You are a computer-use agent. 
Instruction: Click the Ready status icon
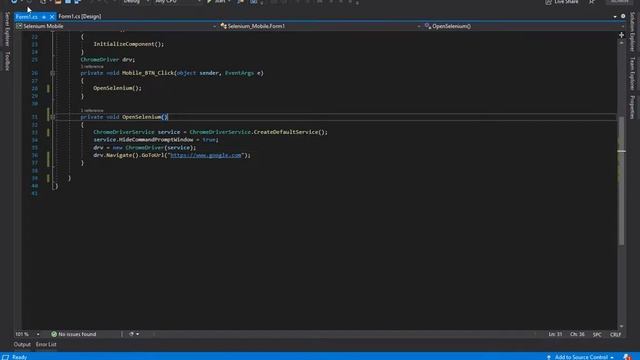point(6,357)
